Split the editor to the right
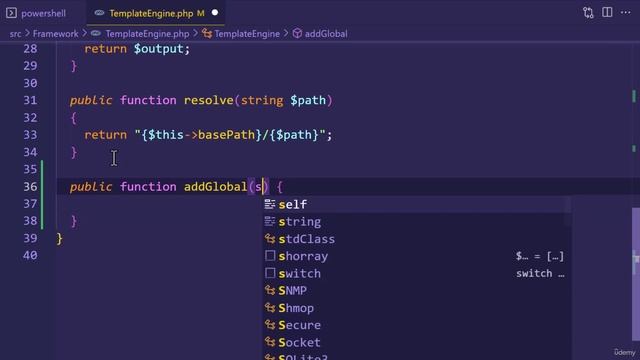Image resolution: width=640 pixels, height=360 pixels. coord(607,13)
